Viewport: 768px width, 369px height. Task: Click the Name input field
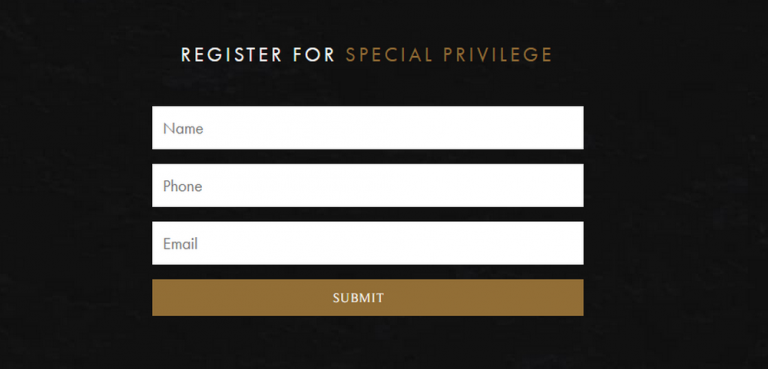pyautogui.click(x=367, y=127)
